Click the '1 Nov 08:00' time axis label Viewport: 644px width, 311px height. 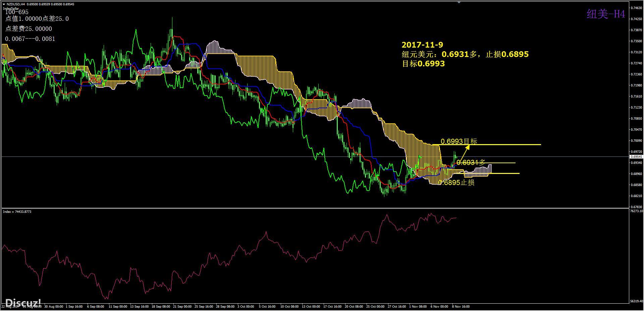(418, 306)
